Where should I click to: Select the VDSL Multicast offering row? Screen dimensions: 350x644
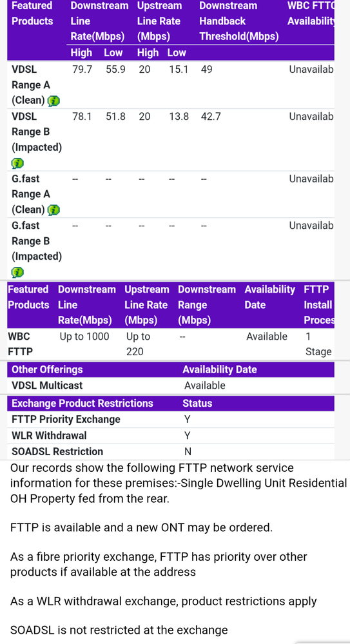[170, 385]
